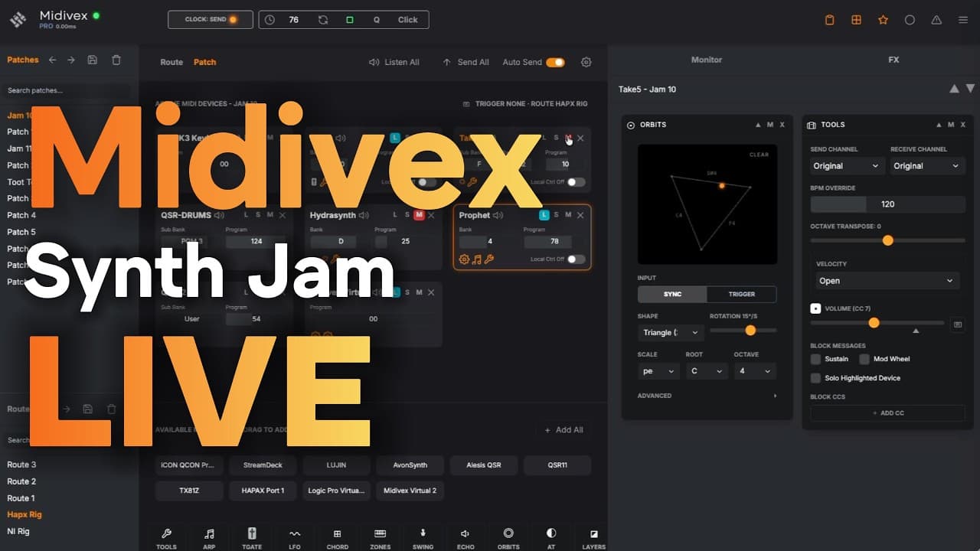Enable the Mod Wheel block checkbox
This screenshot has height=551, width=980.
pyautogui.click(x=864, y=359)
